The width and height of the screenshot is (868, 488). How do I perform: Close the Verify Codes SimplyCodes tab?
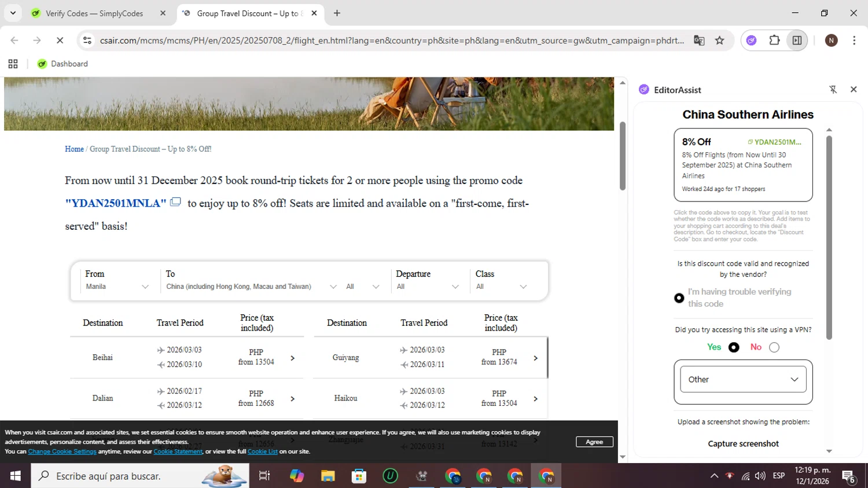click(x=163, y=13)
